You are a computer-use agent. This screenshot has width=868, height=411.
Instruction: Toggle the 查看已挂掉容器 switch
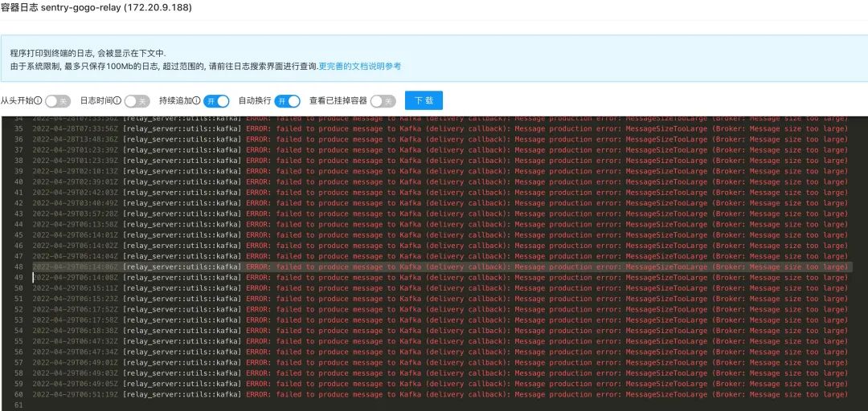[x=383, y=101]
